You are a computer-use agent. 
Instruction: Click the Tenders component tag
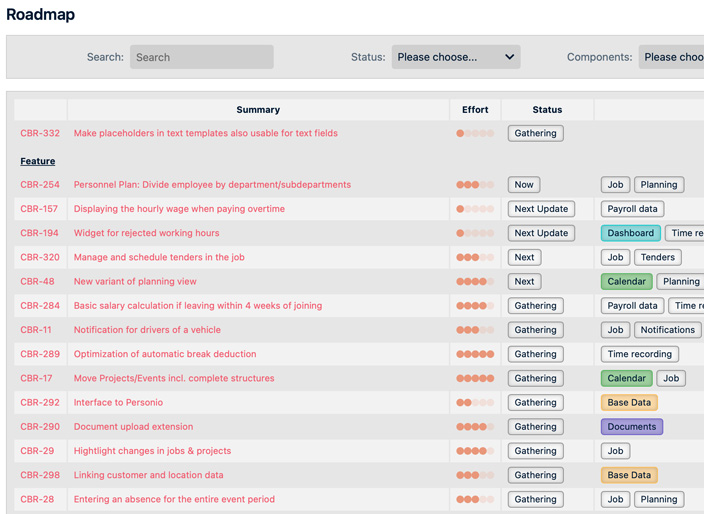(657, 257)
